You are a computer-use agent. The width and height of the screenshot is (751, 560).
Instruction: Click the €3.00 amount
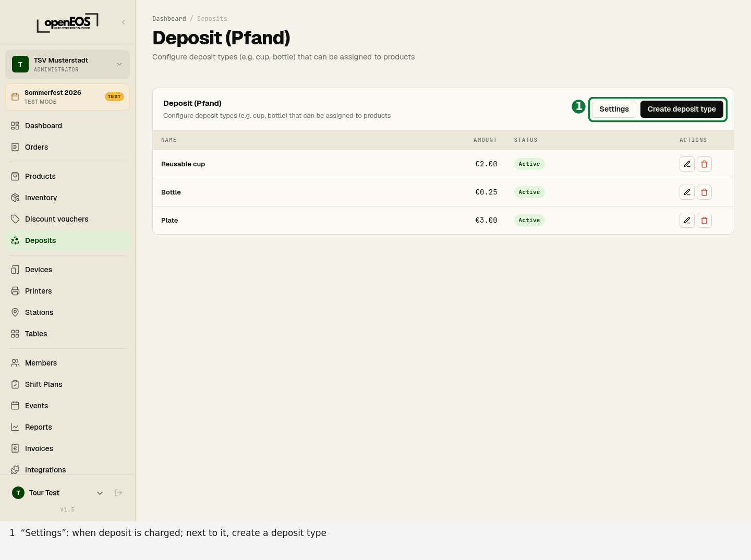point(486,221)
